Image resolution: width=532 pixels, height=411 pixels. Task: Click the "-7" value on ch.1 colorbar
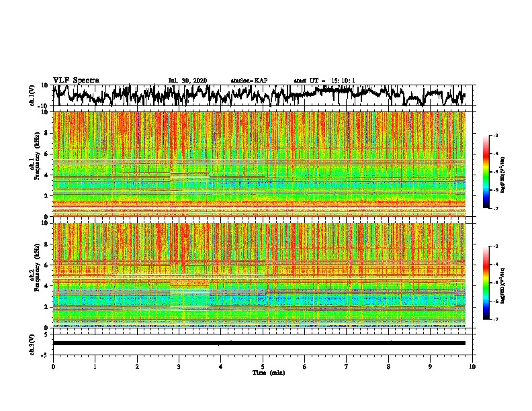pyautogui.click(x=495, y=208)
